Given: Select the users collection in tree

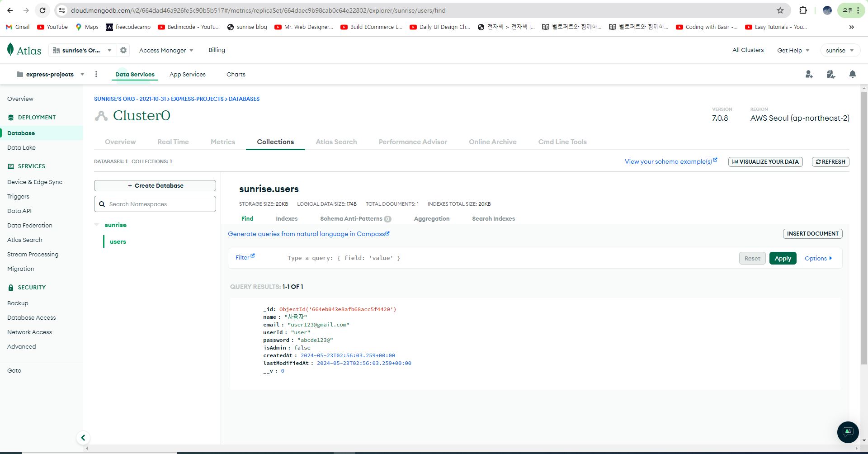Looking at the screenshot, I should (118, 241).
